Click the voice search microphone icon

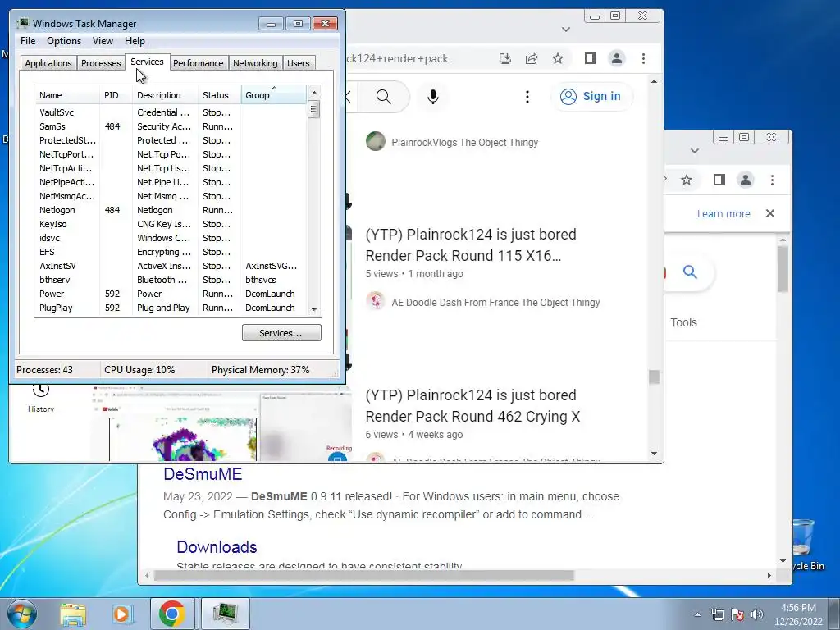coord(433,97)
